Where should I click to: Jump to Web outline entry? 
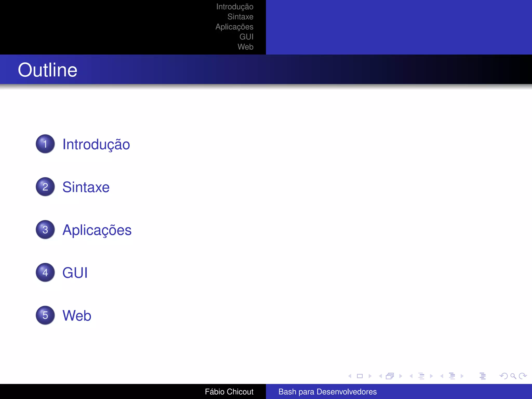coord(77,316)
